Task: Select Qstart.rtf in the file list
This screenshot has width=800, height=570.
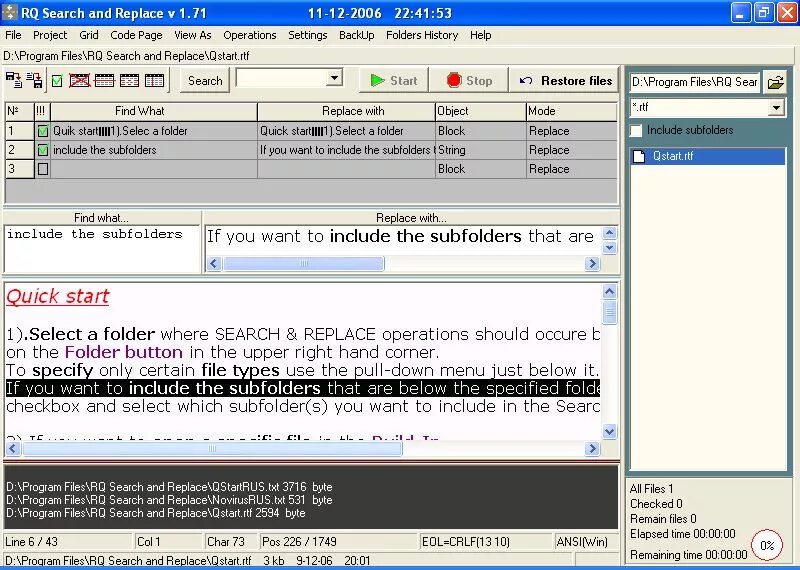Action: [708, 156]
